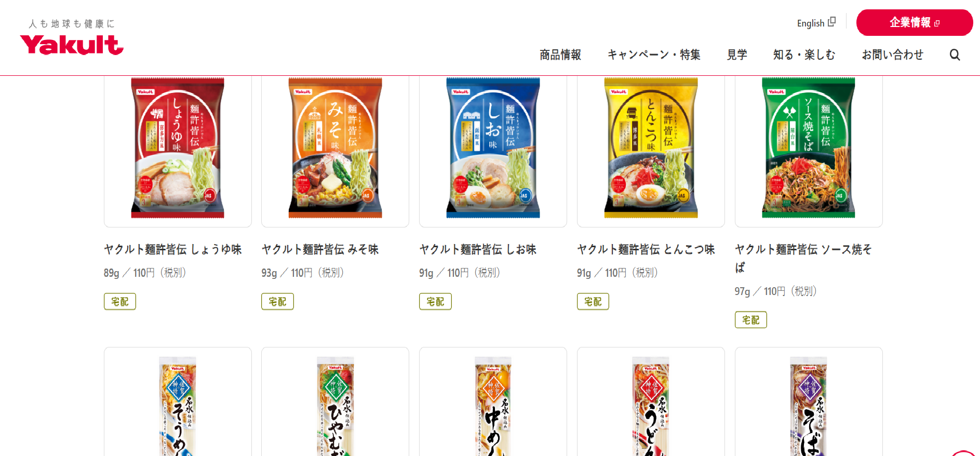The height and width of the screenshot is (456, 980).
Task: Click the ヤクルト麺許皆伝 しょうゆ味 title
Action: click(173, 249)
